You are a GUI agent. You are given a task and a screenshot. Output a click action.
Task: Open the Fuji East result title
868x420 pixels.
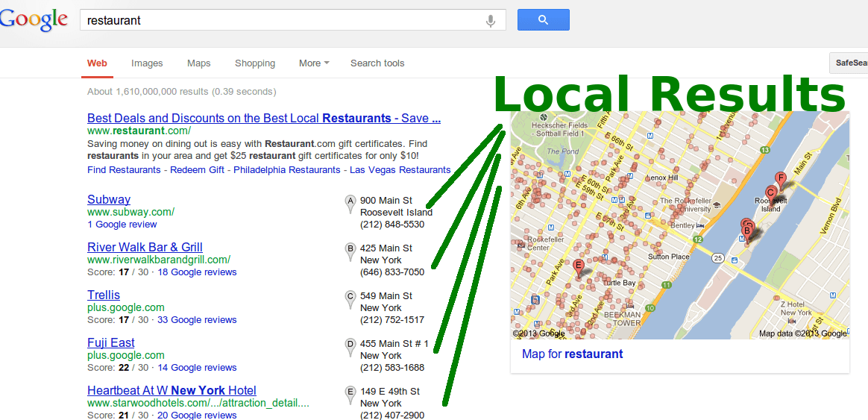(110, 342)
